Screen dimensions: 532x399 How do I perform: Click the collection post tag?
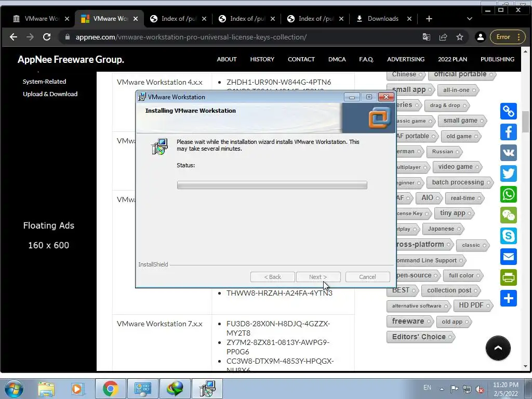tap(450, 290)
